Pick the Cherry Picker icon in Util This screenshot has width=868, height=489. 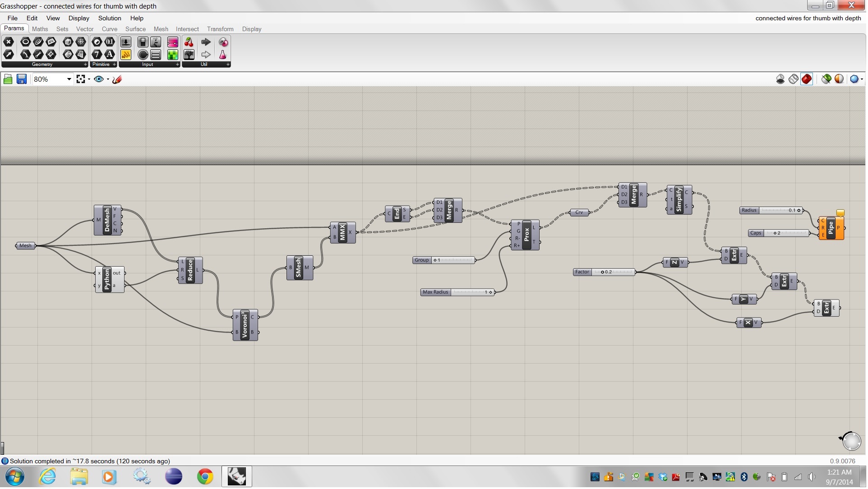point(189,42)
